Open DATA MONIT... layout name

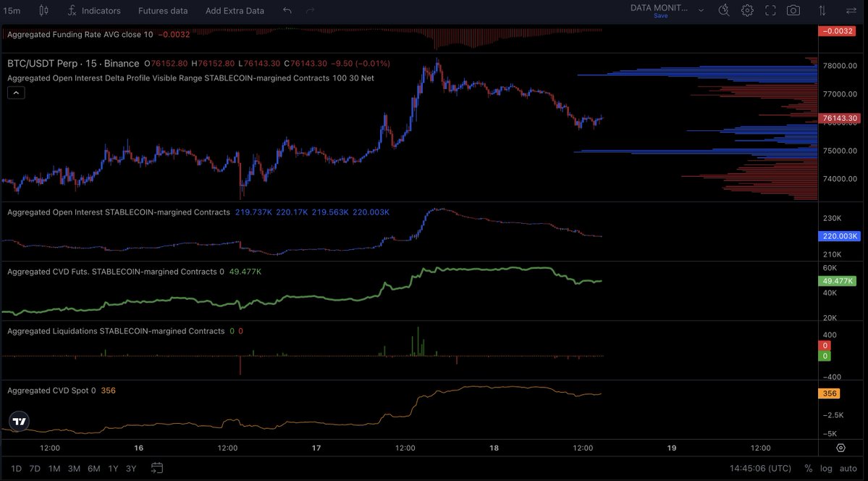point(659,8)
